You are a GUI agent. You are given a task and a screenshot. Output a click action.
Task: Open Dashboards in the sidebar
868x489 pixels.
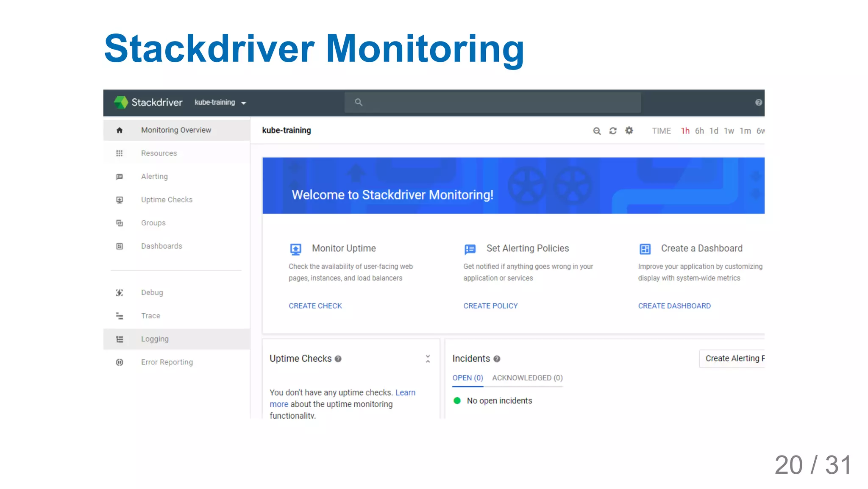[177, 246]
